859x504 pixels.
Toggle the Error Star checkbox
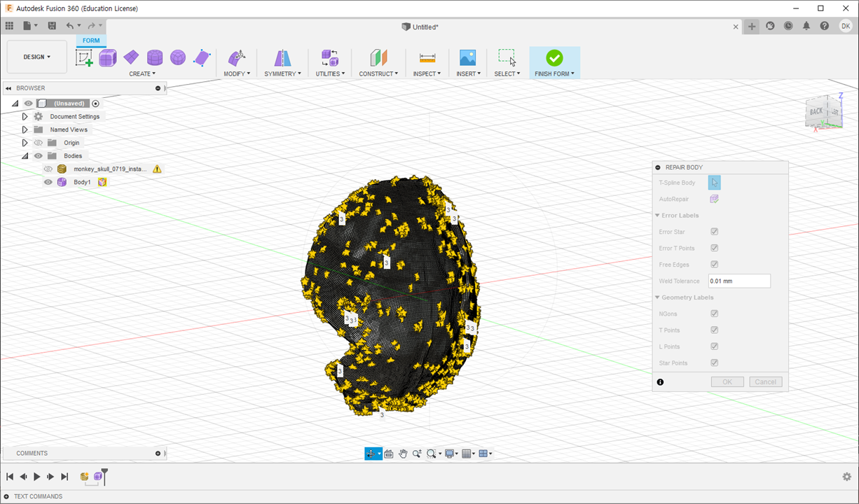coord(714,232)
